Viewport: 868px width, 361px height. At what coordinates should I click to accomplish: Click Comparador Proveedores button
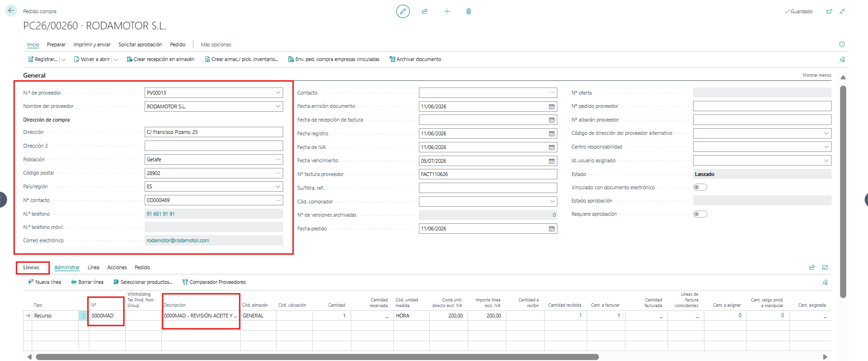coord(214,282)
